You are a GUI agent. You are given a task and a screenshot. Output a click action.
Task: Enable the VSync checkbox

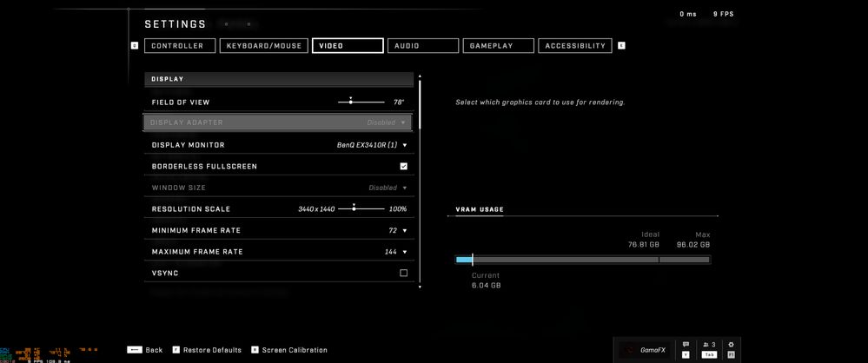[403, 273]
